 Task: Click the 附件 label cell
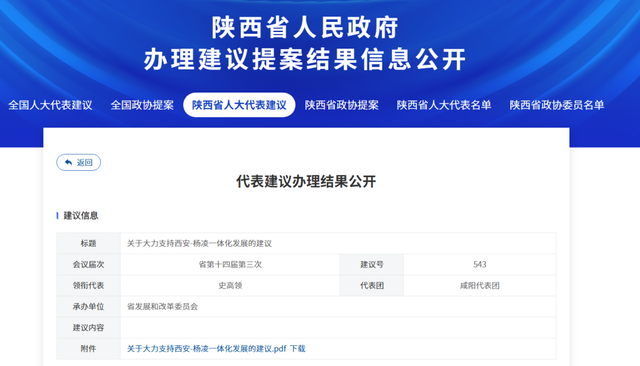tap(88, 349)
